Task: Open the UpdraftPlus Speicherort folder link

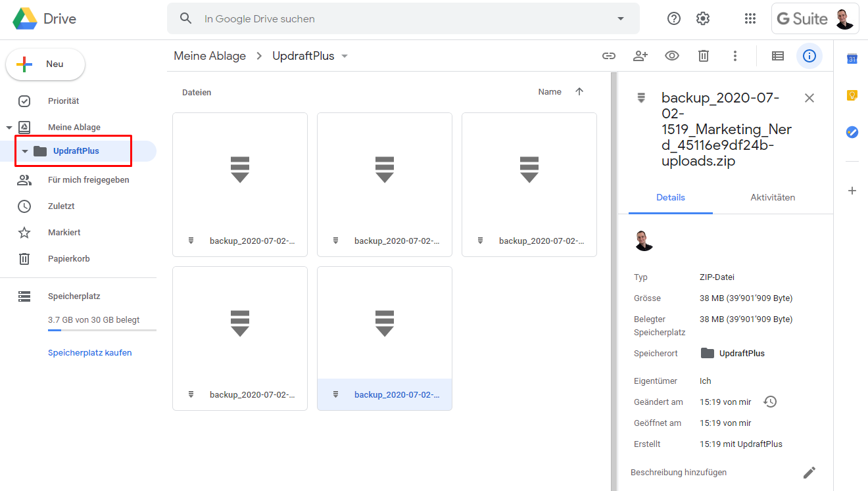Action: 733,354
